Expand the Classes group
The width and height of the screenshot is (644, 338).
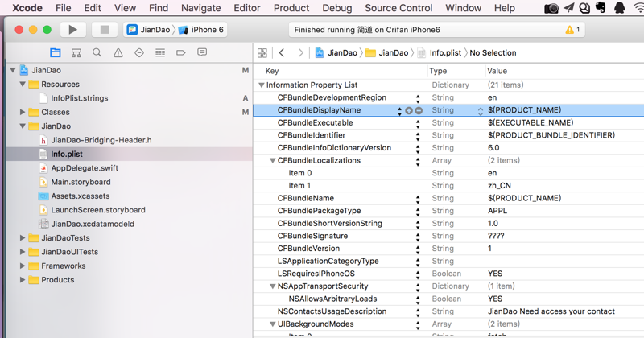(x=23, y=112)
